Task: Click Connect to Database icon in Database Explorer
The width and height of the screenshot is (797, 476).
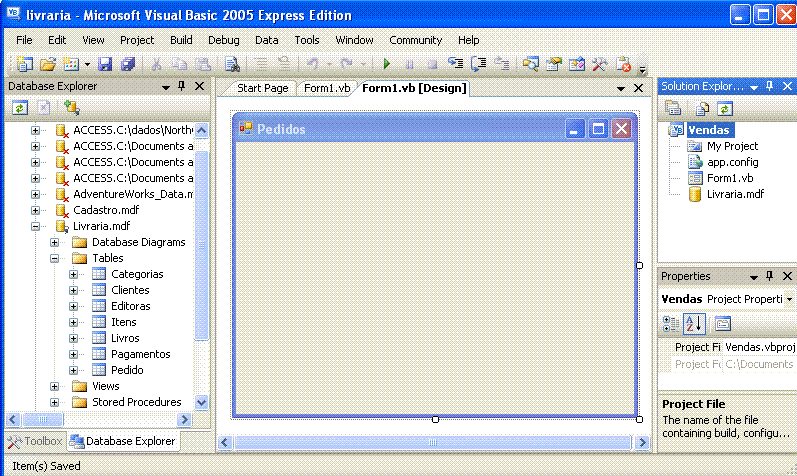Action: pyautogui.click(x=72, y=108)
